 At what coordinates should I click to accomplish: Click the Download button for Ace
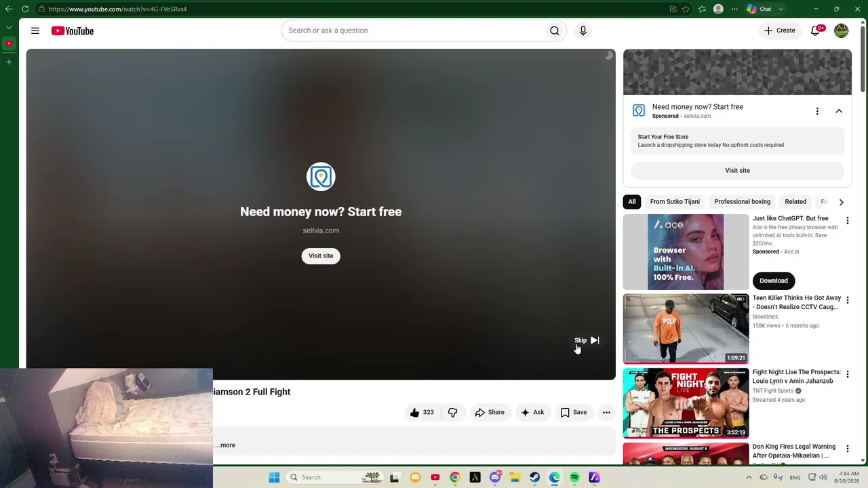click(x=774, y=281)
